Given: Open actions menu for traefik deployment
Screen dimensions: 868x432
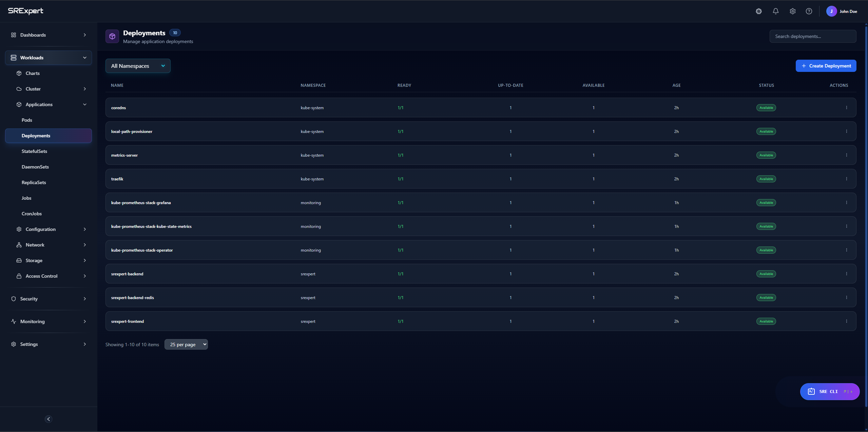Looking at the screenshot, I should 846,179.
